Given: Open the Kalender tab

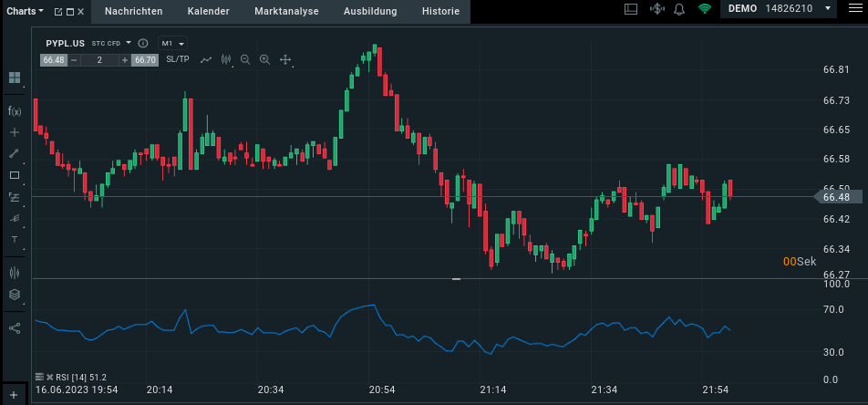Looking at the screenshot, I should [208, 11].
